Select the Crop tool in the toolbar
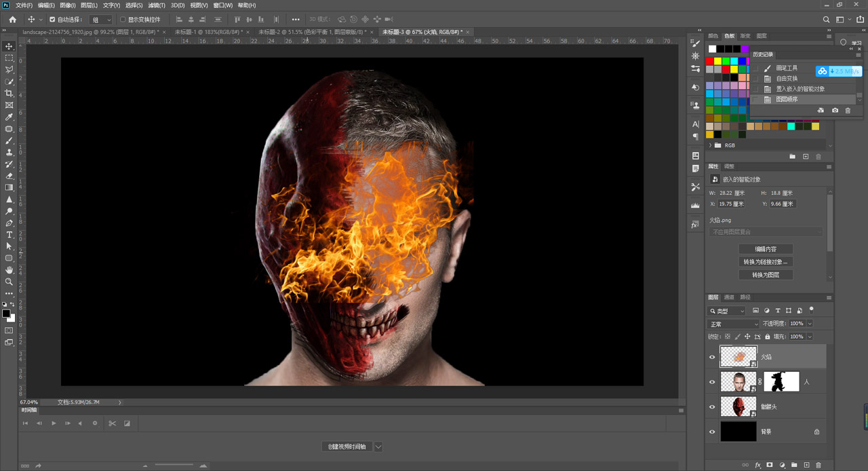The image size is (868, 471). [x=9, y=93]
